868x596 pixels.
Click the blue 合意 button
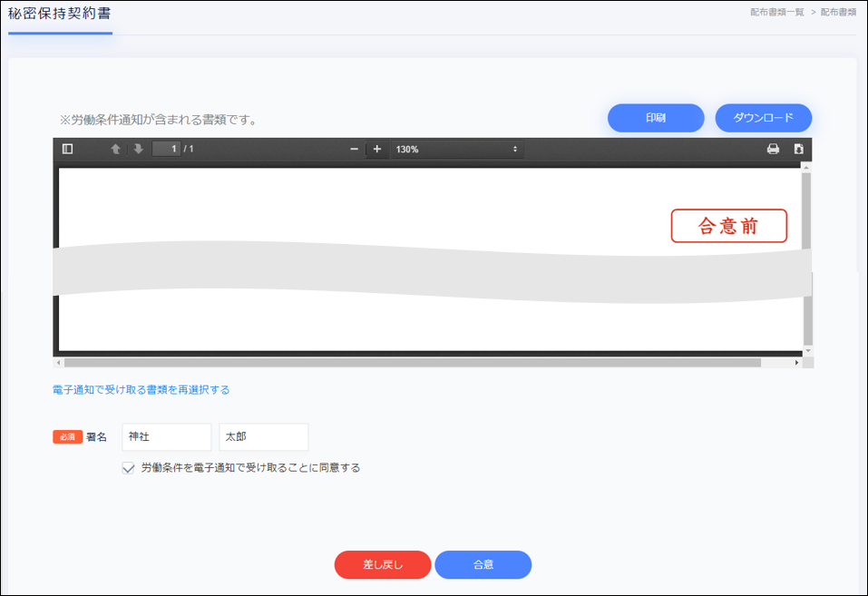coord(483,564)
